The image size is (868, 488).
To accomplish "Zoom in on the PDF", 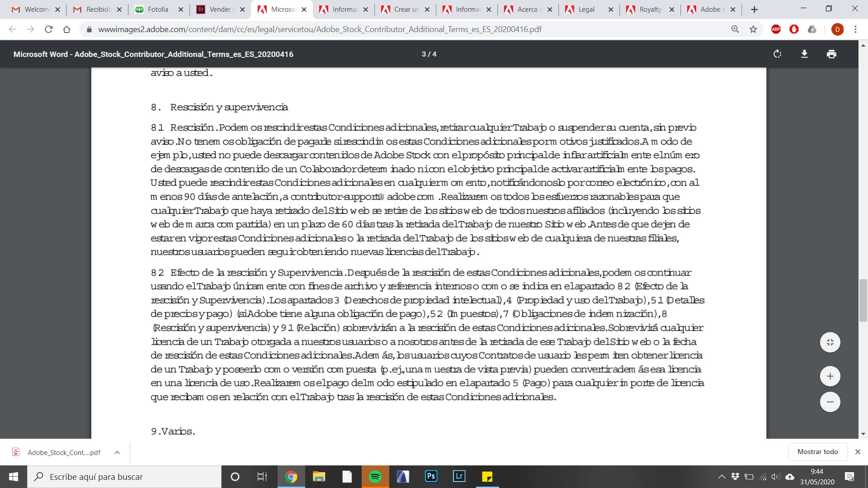I will click(830, 376).
